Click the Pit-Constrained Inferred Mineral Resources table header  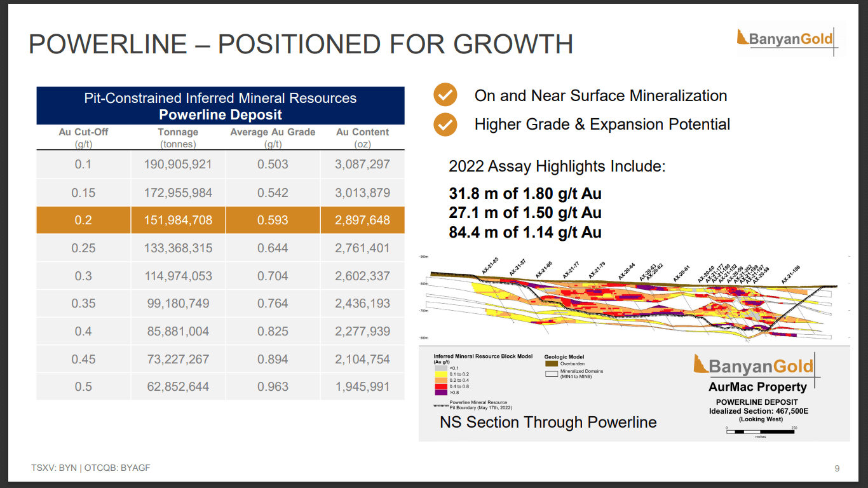click(220, 105)
